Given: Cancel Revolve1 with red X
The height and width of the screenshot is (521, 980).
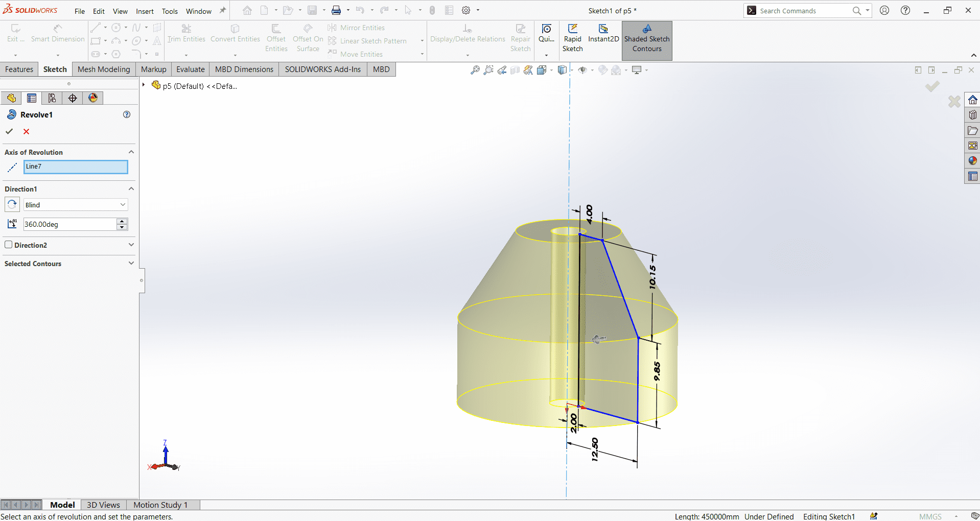Looking at the screenshot, I should [x=27, y=131].
